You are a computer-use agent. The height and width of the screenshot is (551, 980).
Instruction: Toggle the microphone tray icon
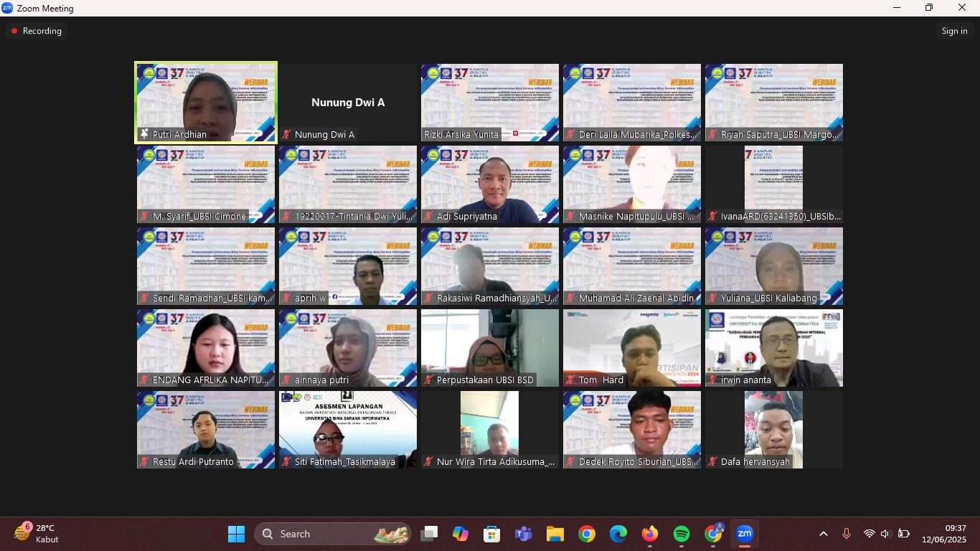coord(847,534)
